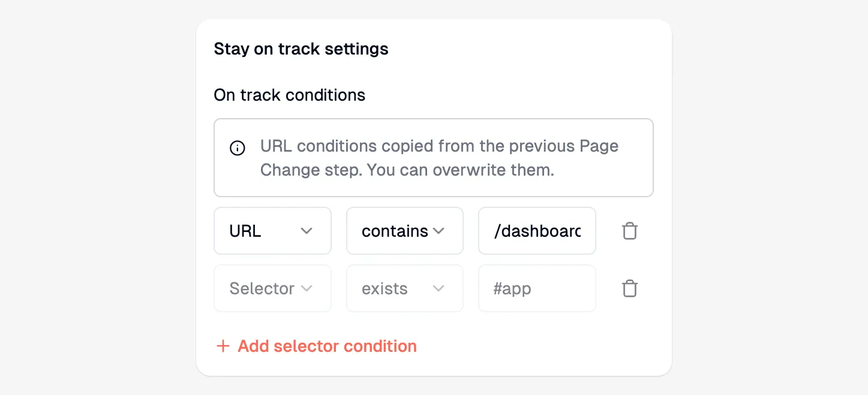Select the /dashboard URL value field
This screenshot has width=868, height=395.
click(x=536, y=231)
